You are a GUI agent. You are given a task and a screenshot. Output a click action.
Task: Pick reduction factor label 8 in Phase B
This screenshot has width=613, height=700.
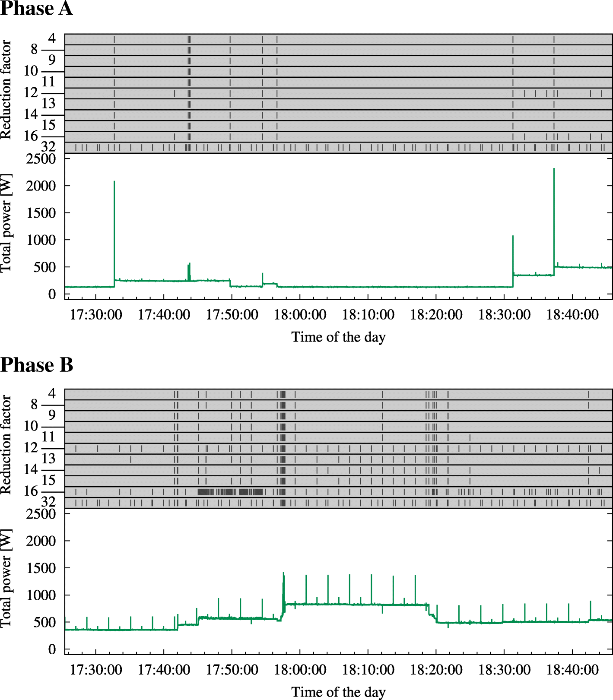tap(34, 404)
